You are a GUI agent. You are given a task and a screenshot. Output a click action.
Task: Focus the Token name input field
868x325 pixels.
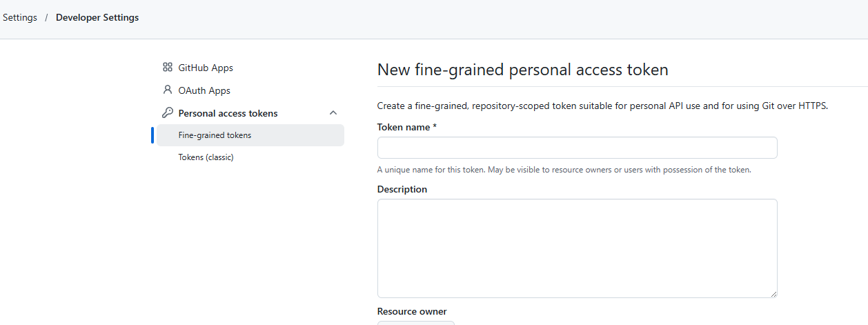(x=578, y=148)
